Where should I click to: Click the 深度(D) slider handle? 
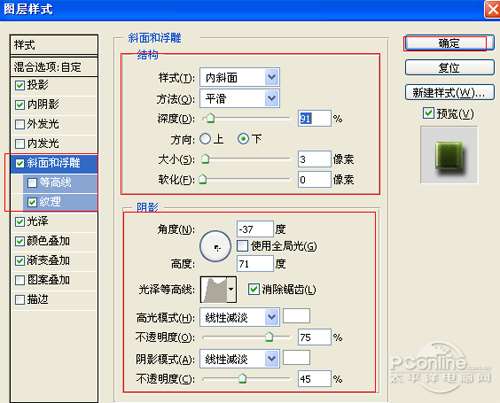210,118
